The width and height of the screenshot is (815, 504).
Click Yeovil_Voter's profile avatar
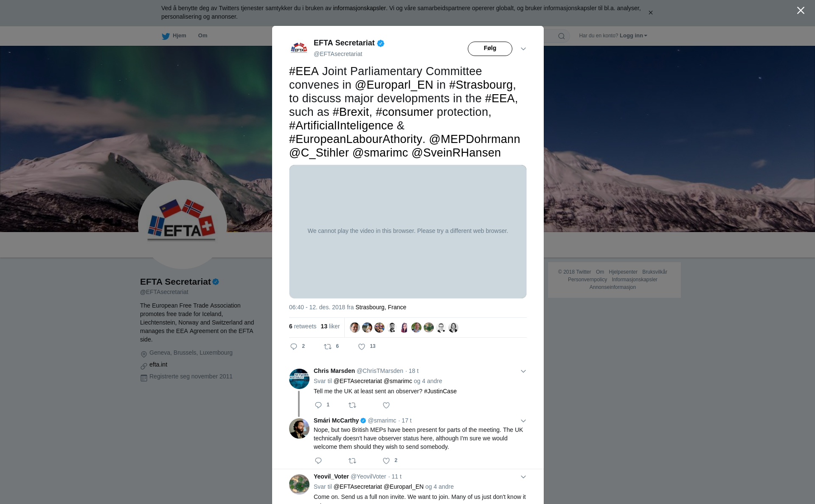tap(299, 484)
